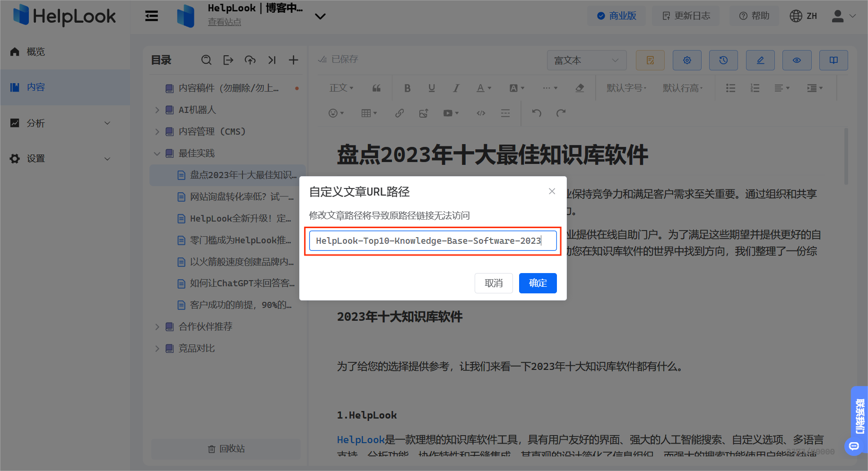Click the pencil edit button
Viewport: 868px width, 471px height.
[x=760, y=60]
